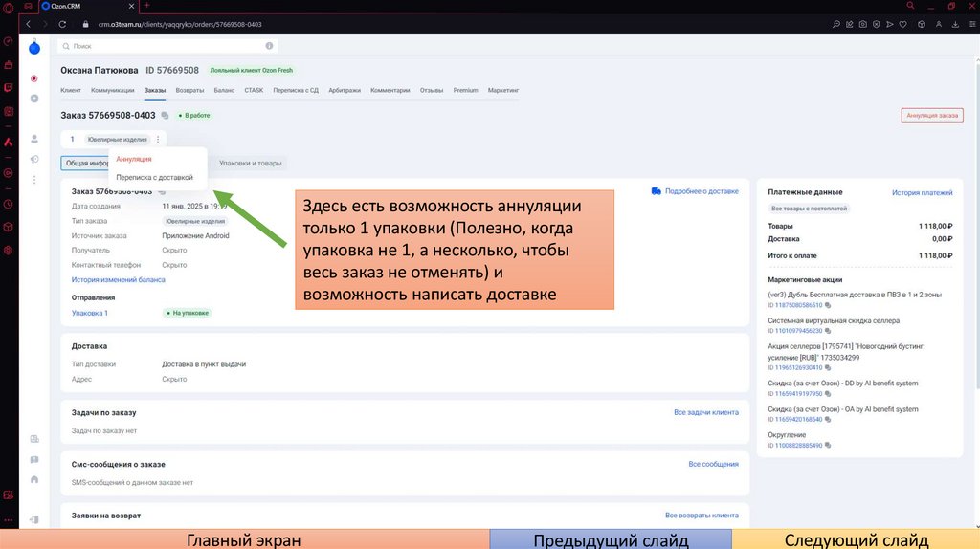The width and height of the screenshot is (980, 549).
Task: Reload the page with the refresh icon
Action: pos(62,24)
